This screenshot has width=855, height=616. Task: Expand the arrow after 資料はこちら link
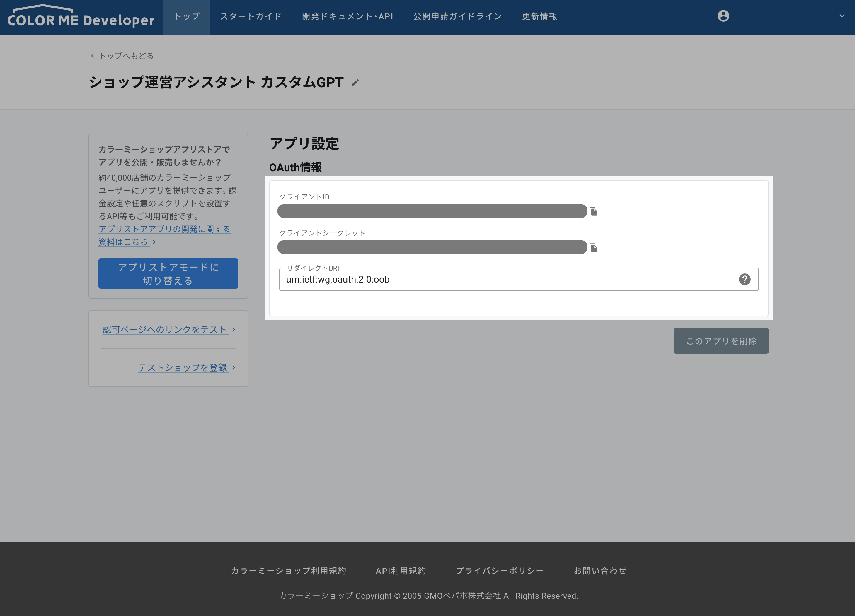click(154, 242)
